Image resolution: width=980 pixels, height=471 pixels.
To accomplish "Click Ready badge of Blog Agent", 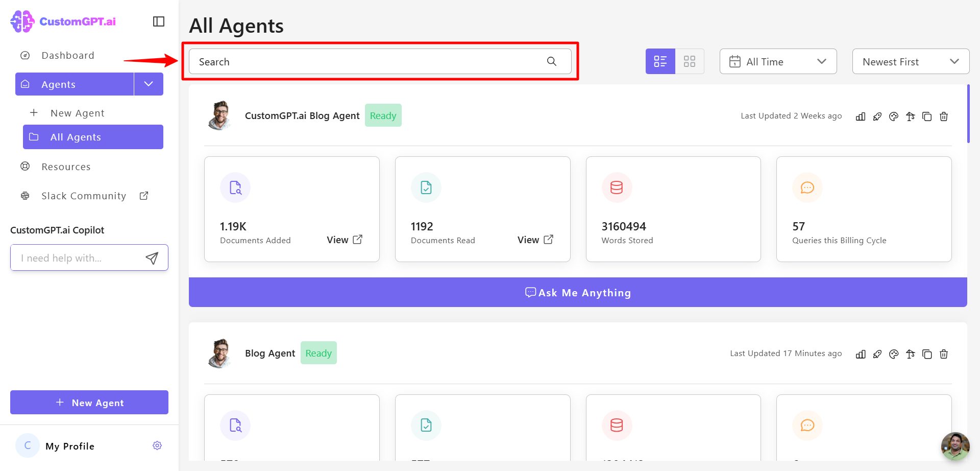I will pyautogui.click(x=318, y=353).
